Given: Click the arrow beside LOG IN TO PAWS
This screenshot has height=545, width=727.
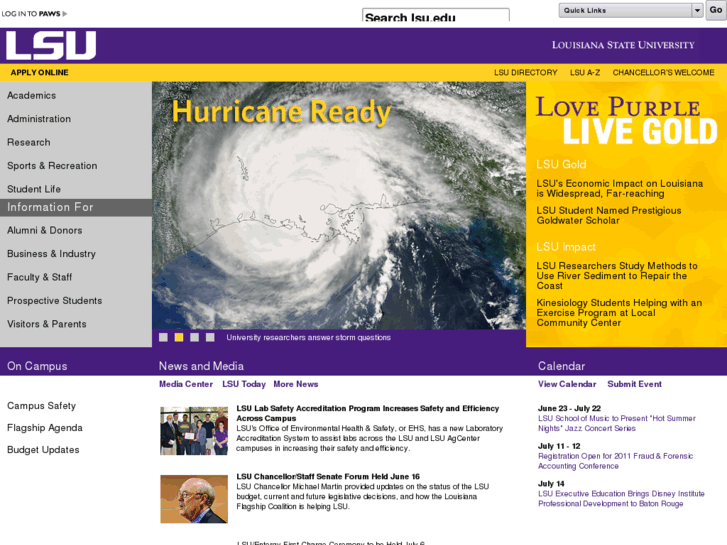Looking at the screenshot, I should (64, 14).
